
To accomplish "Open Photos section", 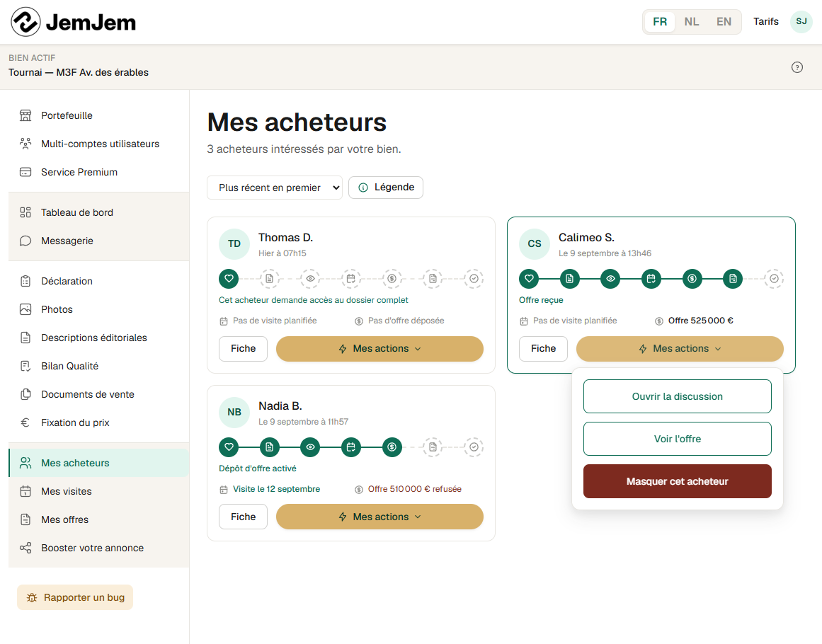I will coord(98,309).
